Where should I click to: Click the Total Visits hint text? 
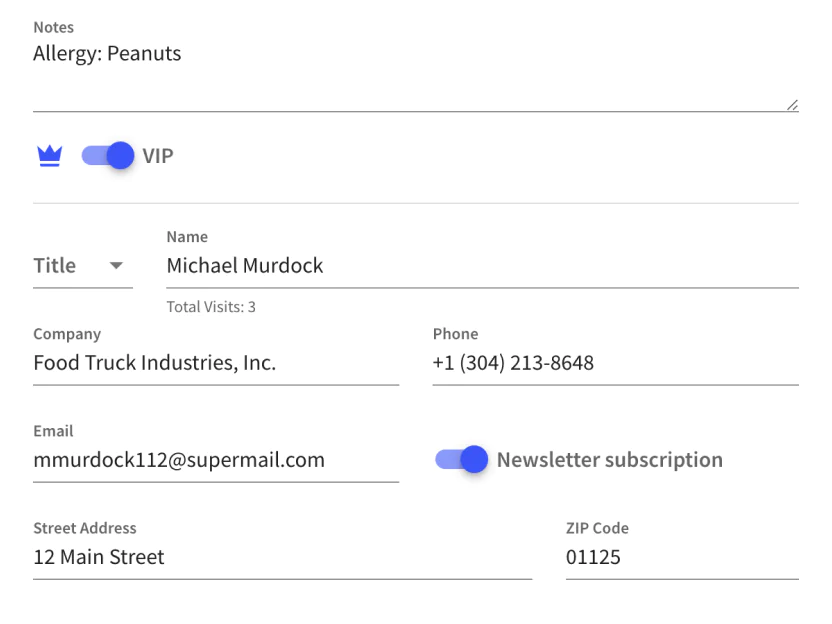(211, 307)
